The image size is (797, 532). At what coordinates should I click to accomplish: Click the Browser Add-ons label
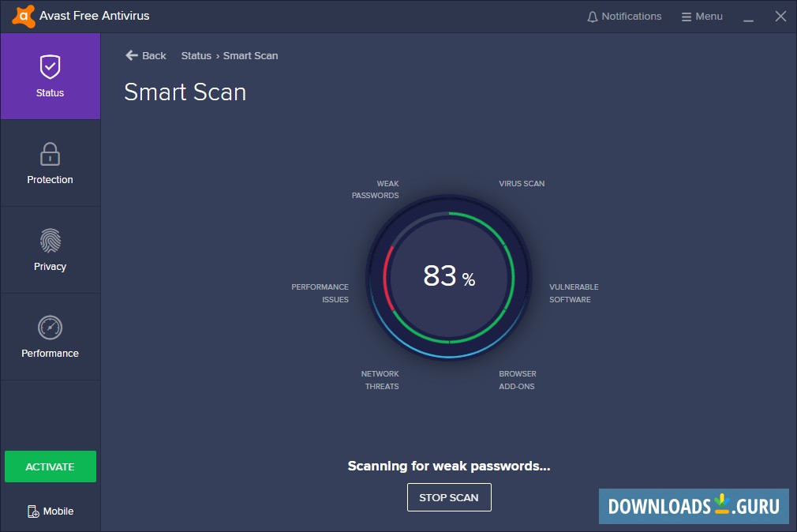pyautogui.click(x=518, y=380)
